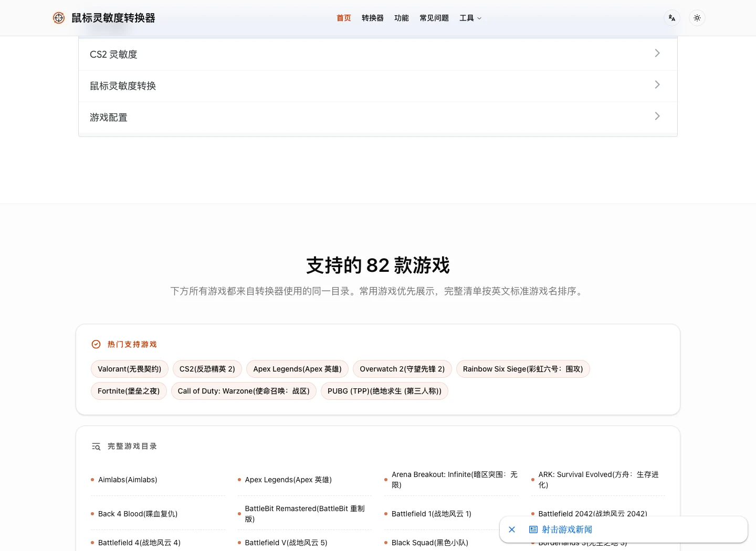
Task: Open the 工具 dropdown menu
Action: pyautogui.click(x=470, y=18)
